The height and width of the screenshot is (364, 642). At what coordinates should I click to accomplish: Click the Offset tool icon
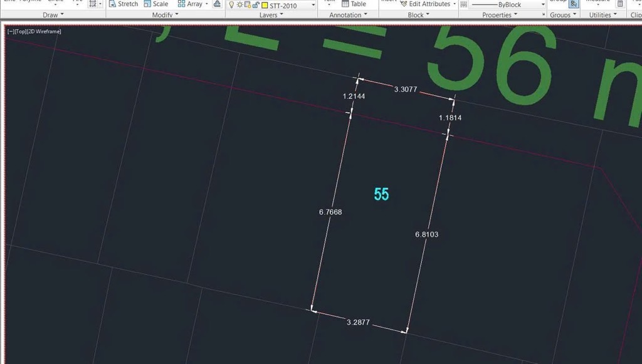pos(218,4)
